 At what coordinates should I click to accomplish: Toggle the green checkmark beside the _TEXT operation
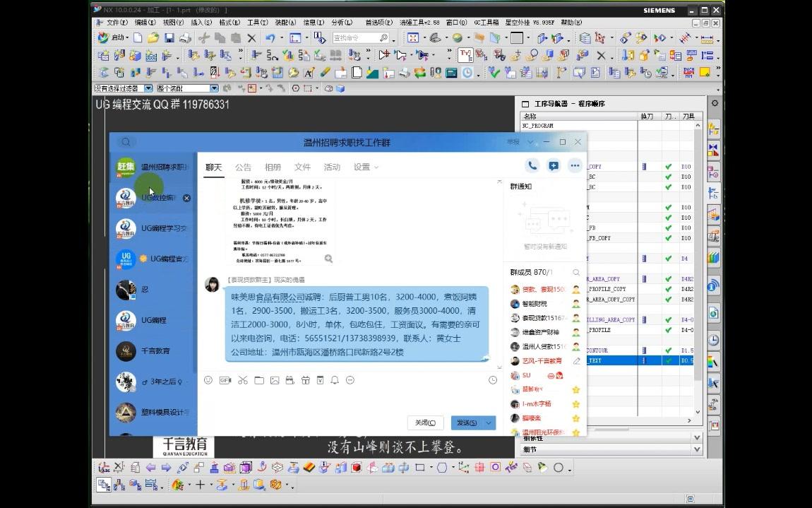coord(669,360)
